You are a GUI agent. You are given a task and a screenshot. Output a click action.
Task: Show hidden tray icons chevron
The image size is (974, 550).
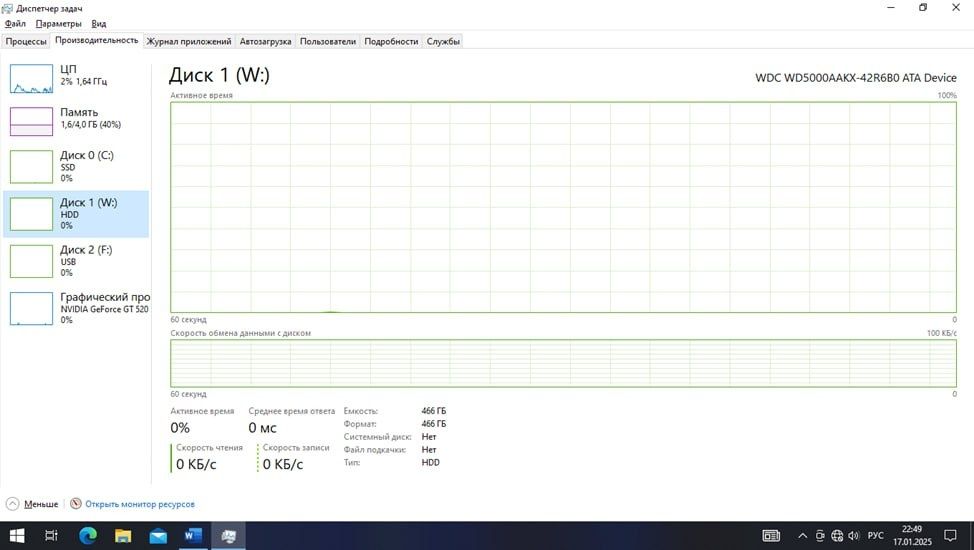[x=803, y=536]
